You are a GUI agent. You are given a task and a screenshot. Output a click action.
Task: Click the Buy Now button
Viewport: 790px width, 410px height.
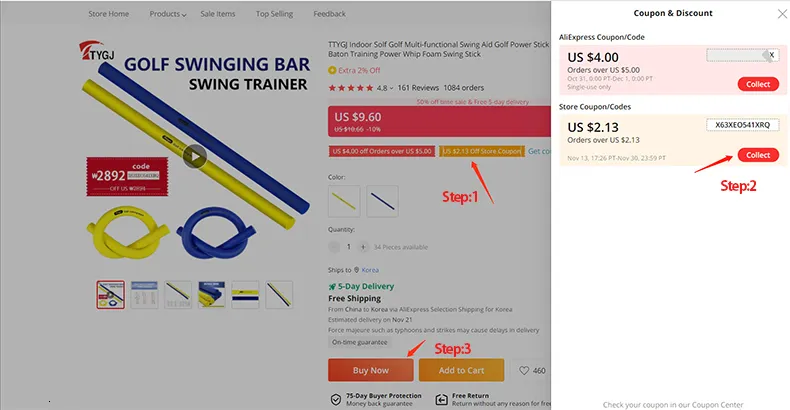[371, 370]
